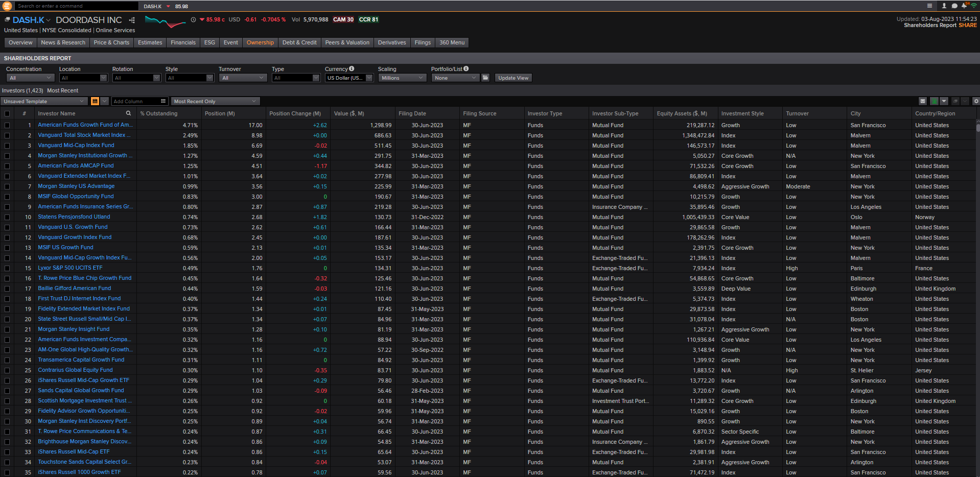
Task: Check the row 1 American Funds Growth checkbox
Action: tap(7, 125)
